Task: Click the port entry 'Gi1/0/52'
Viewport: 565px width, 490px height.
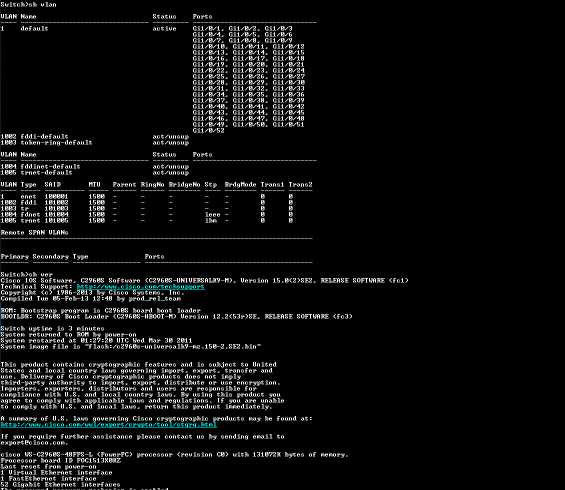Action: pos(208,130)
